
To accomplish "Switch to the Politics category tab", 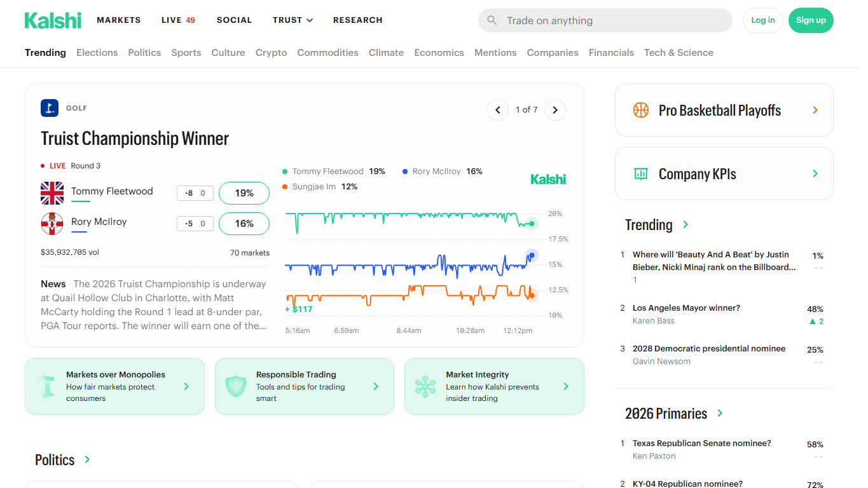I will click(144, 53).
